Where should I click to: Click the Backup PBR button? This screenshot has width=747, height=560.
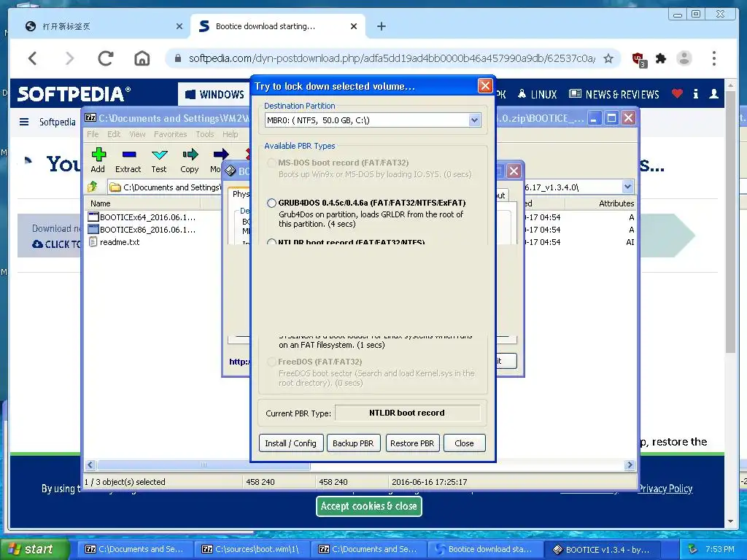coord(353,443)
